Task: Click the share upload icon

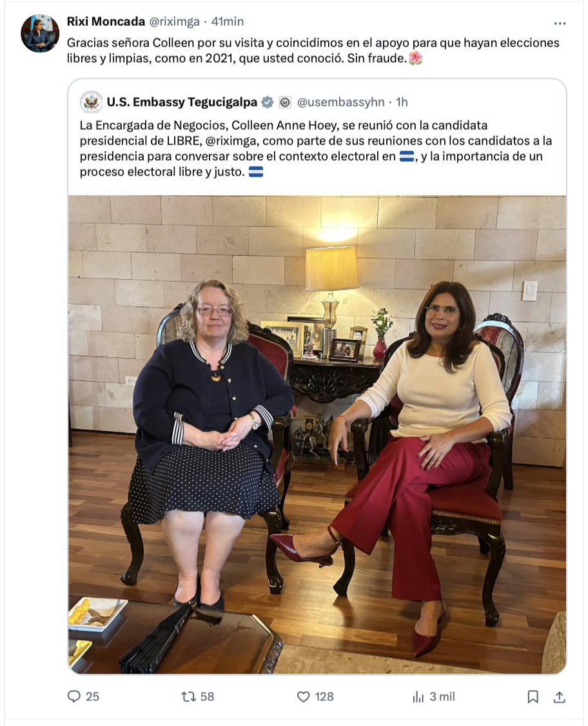Action: tap(559, 696)
